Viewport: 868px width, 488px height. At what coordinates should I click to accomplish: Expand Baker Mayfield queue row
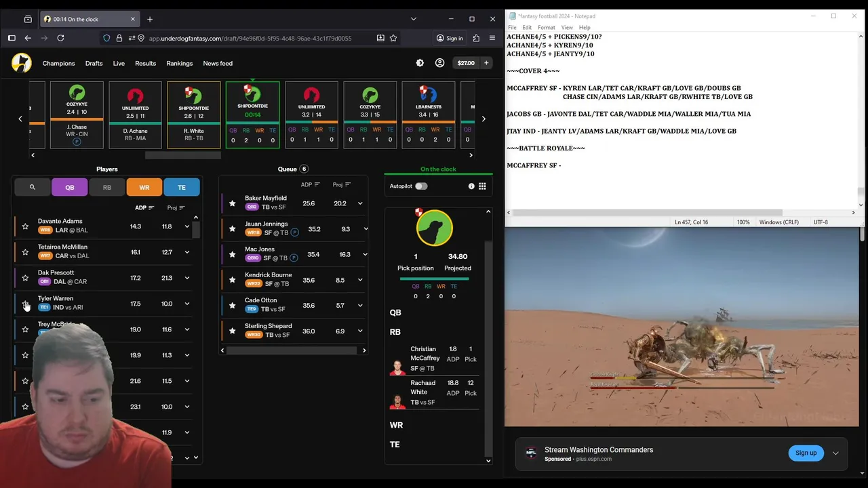pyautogui.click(x=360, y=203)
